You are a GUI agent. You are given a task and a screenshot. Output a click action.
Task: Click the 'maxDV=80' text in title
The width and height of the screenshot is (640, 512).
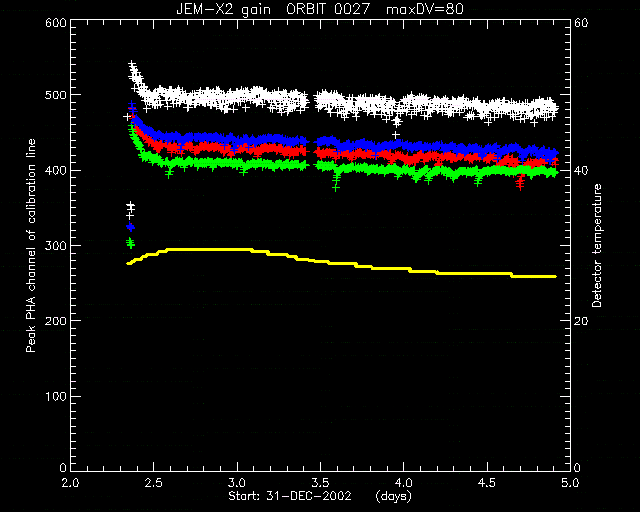click(424, 9)
